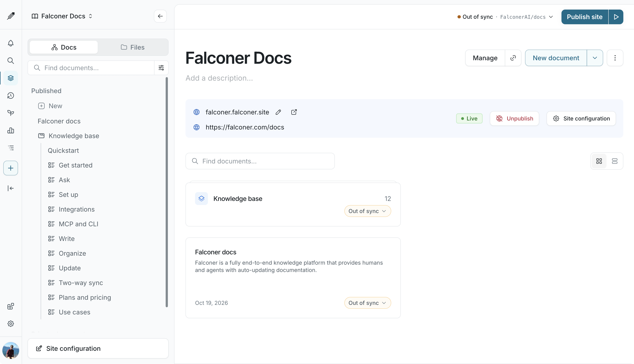This screenshot has width=634, height=364.
Task: Click the plus create button in rail
Action: coord(10,168)
